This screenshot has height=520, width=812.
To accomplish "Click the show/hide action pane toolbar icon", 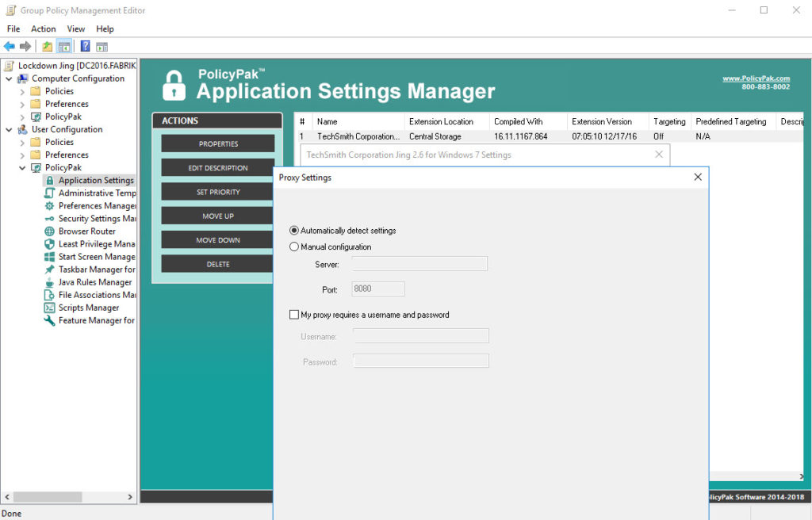I will 102,47.
